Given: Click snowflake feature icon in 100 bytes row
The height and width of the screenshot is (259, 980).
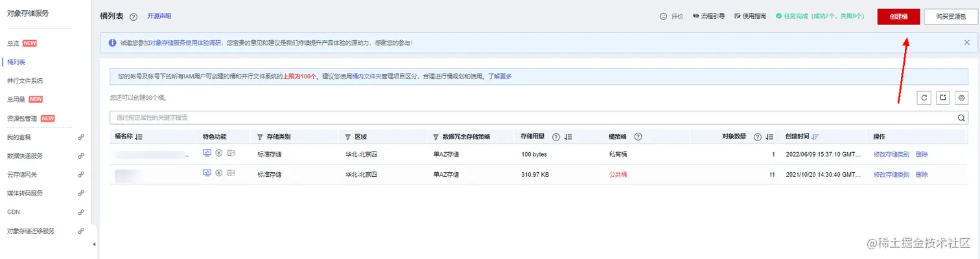Looking at the screenshot, I should click(219, 153).
